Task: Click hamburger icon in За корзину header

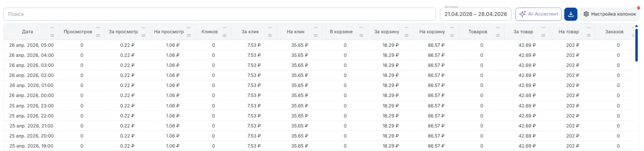Action: point(406,36)
